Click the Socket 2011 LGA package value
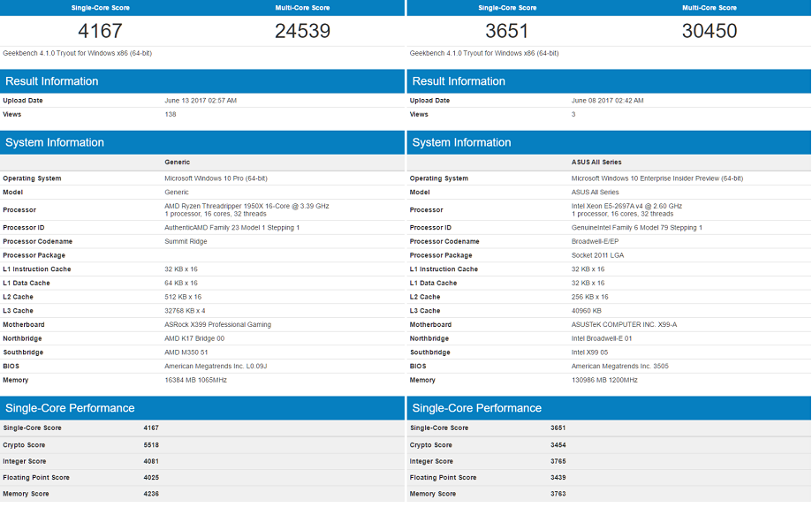Viewport: 812px width, 530px height. 597,255
